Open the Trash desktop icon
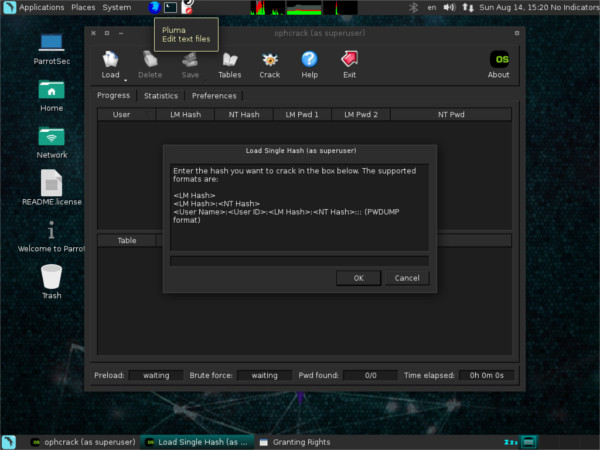600x450 pixels. pyautogui.click(x=52, y=282)
